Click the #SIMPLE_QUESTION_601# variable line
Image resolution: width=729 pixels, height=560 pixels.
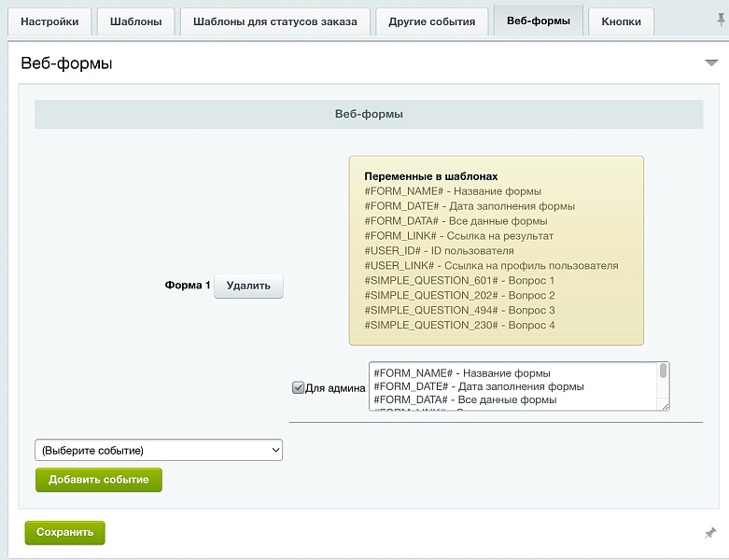point(459,281)
